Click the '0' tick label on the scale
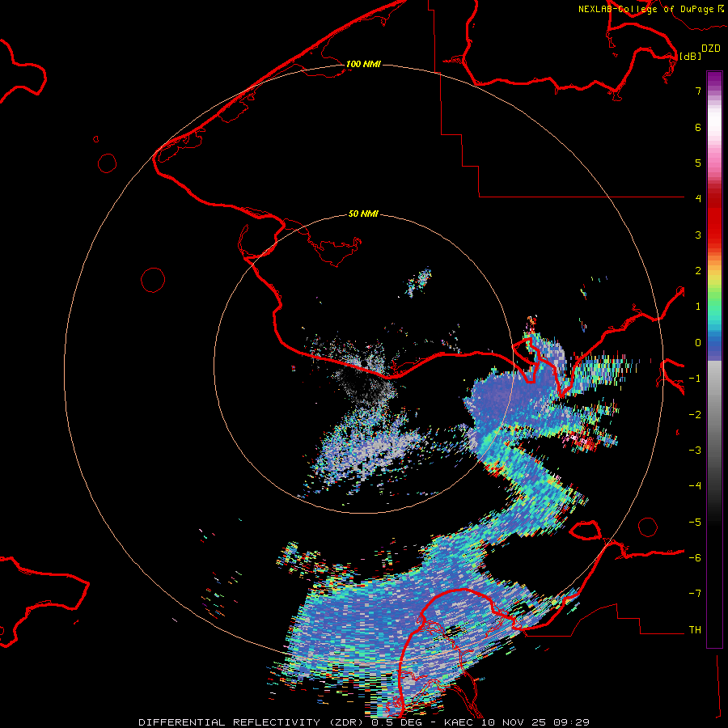 pyautogui.click(x=698, y=343)
